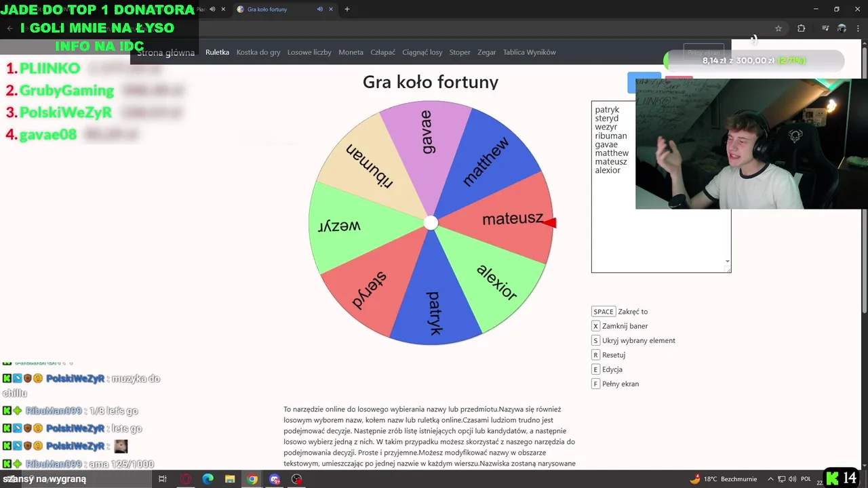Open the browser extensions puzzle icon
The image size is (868, 488).
coord(801,28)
